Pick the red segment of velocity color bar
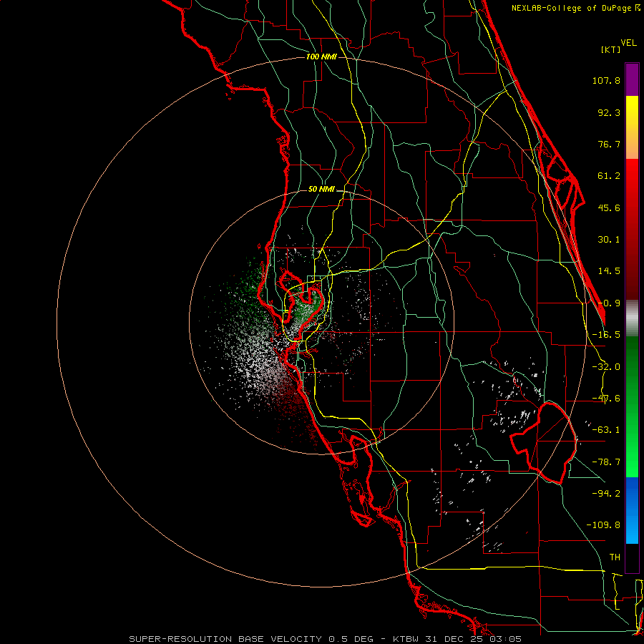The image size is (644, 644). click(x=632, y=229)
